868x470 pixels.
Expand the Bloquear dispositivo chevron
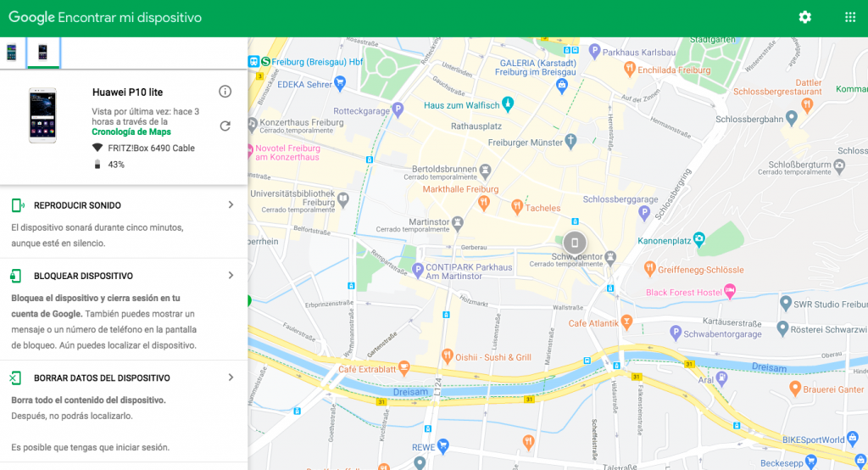[x=231, y=276]
